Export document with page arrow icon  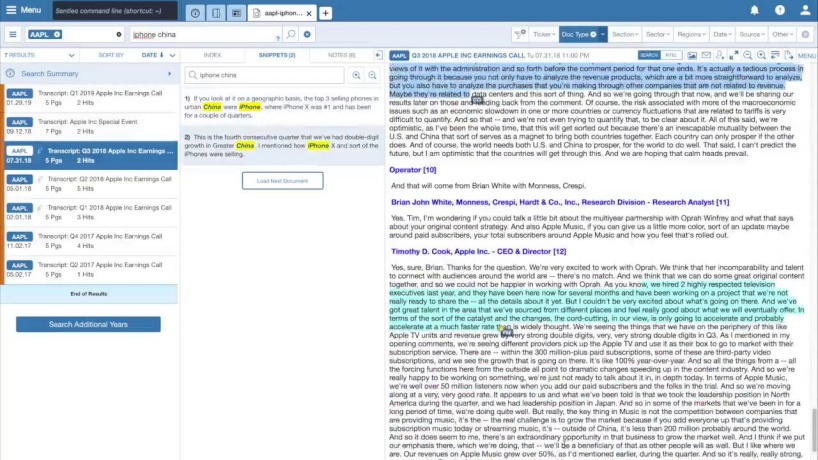789,55
